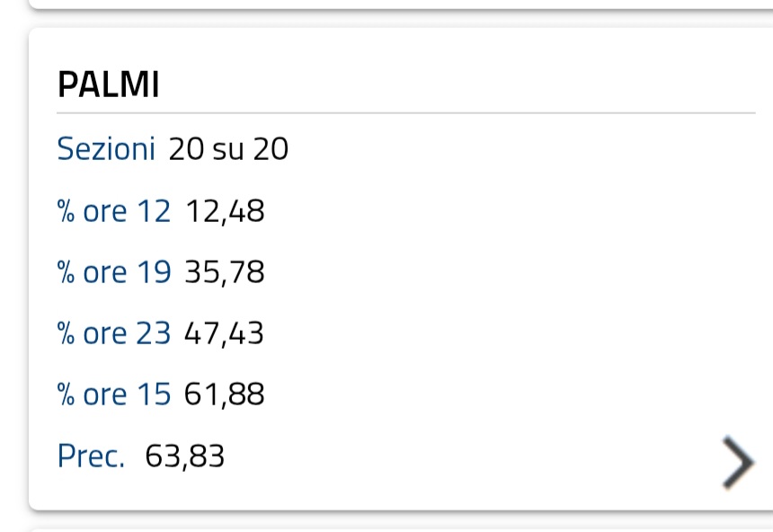Select the 'Prec.' previous turnout label
Image resolution: width=773 pixels, height=532 pixels.
[91, 456]
